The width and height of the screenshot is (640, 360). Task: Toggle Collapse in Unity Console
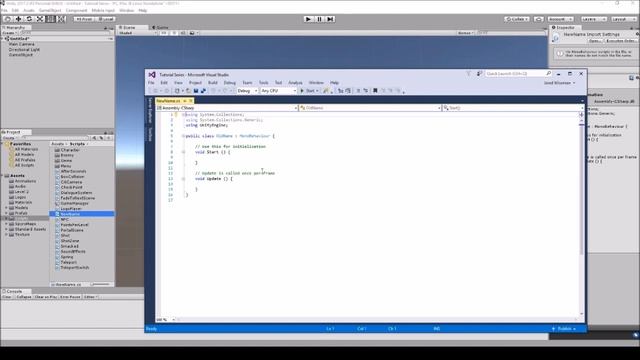[x=24, y=297]
